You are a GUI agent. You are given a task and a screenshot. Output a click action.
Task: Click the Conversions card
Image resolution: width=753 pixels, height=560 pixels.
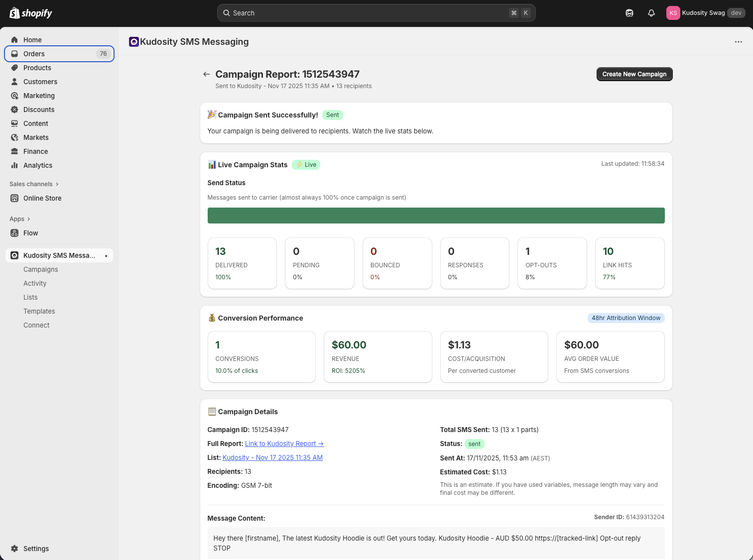[261, 357]
